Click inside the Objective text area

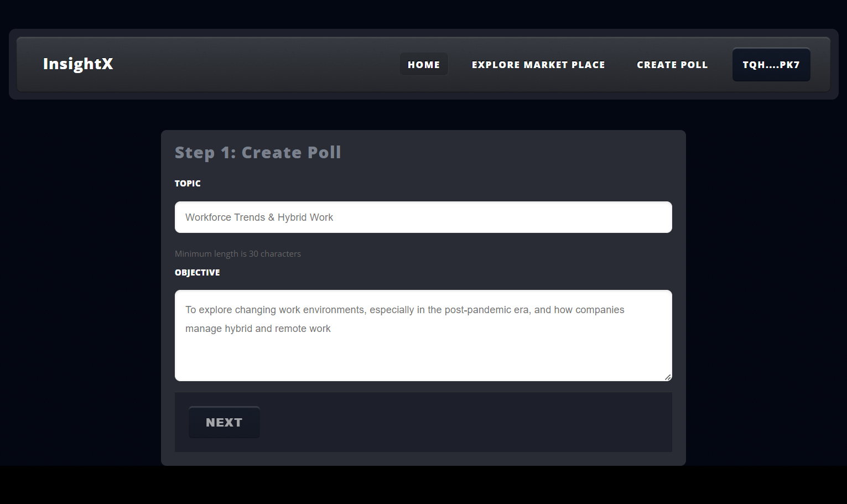[x=423, y=336]
